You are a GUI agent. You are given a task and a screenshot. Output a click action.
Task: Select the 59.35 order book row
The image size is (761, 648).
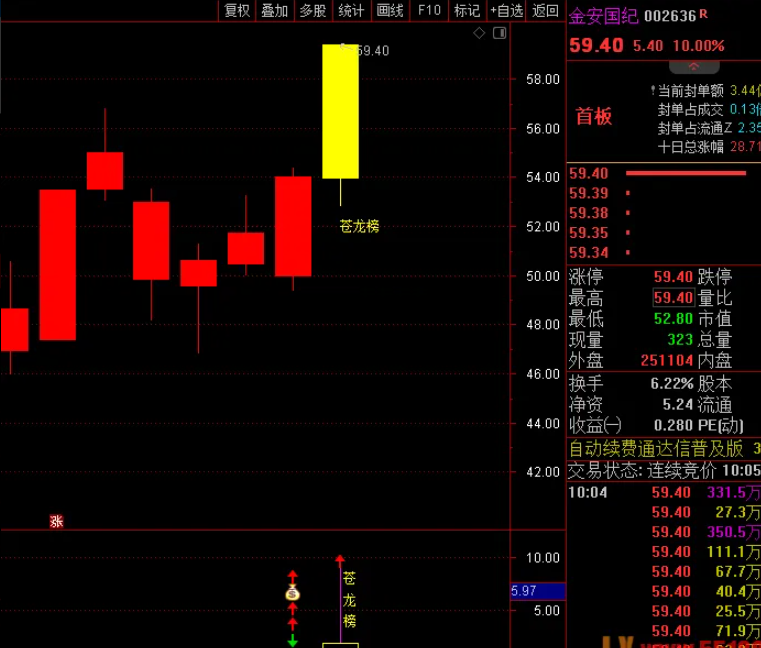663,233
